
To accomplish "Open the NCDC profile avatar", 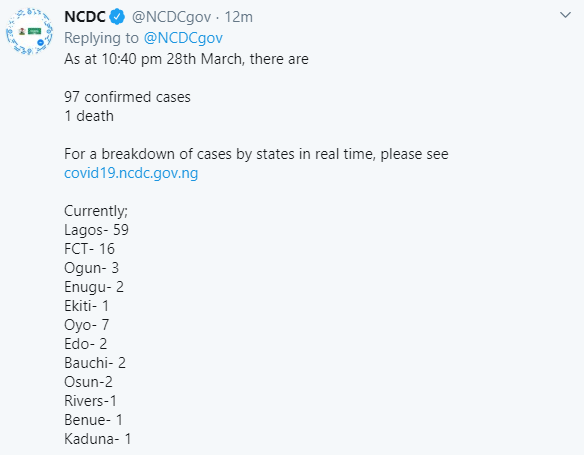I will point(29,31).
